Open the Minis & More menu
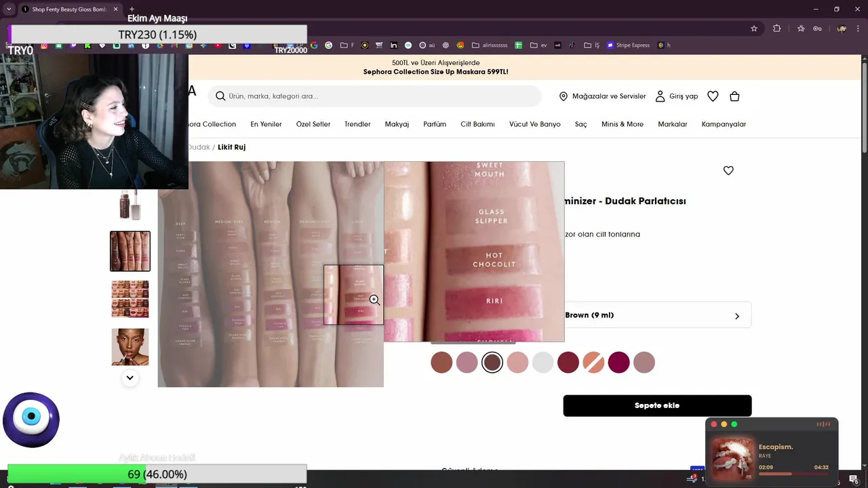The width and height of the screenshot is (868, 488). (623, 125)
